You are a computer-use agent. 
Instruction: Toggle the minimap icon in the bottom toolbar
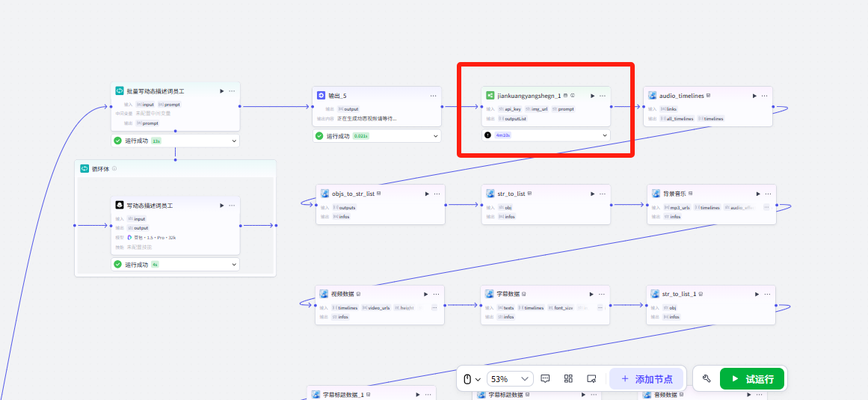(591, 379)
